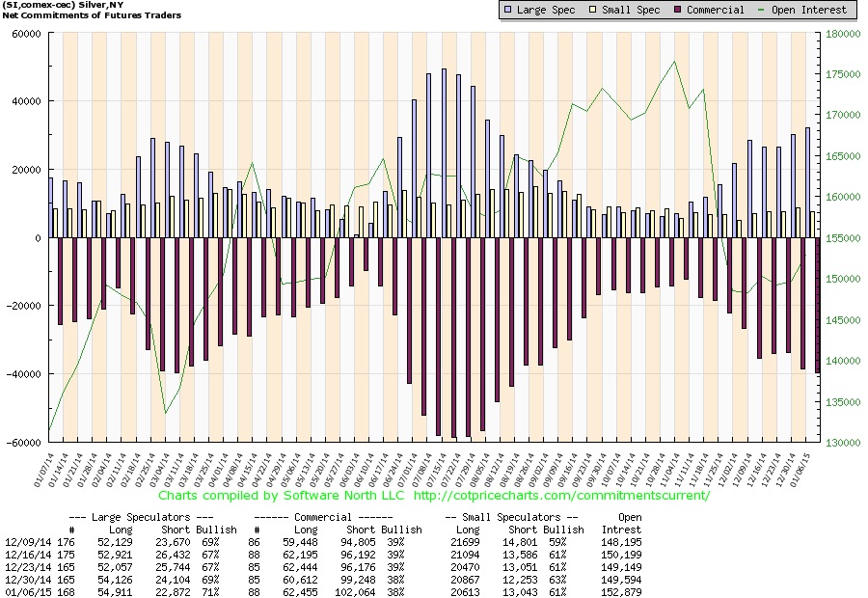Click the 180000 label on right axis
The image size is (868, 598).
click(x=843, y=34)
